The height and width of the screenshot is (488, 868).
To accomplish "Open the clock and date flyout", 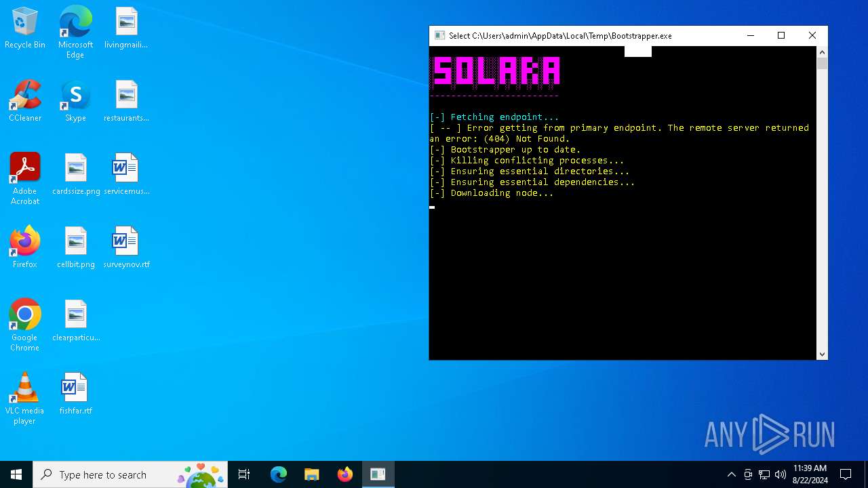I will (810, 474).
